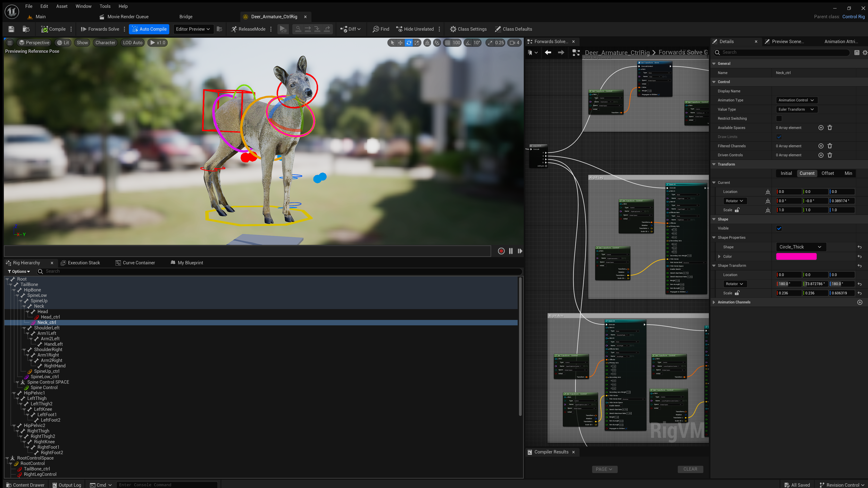Viewport: 868px width, 488px height.
Task: Add element to Available Spaces array
Action: point(821,128)
